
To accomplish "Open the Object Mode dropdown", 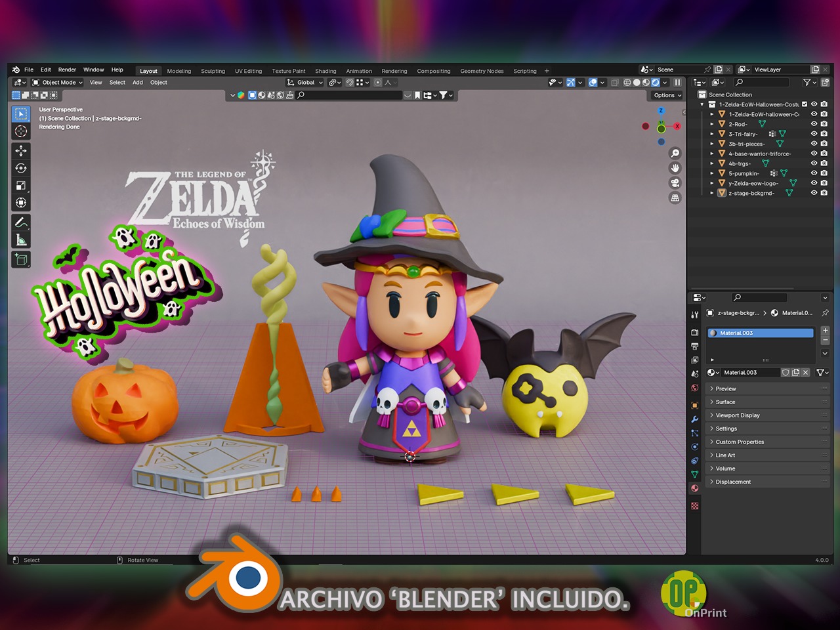I will pos(58,83).
